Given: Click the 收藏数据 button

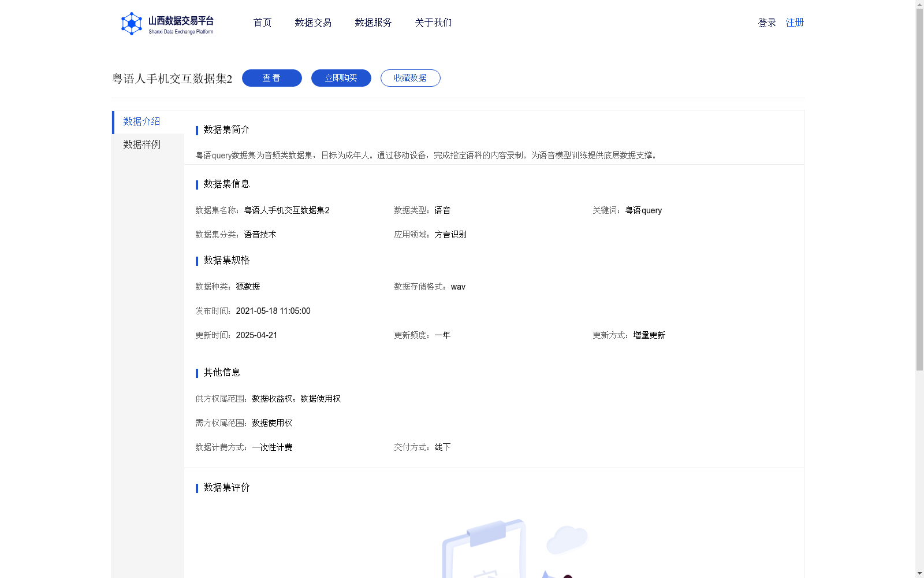Looking at the screenshot, I should 411,78.
